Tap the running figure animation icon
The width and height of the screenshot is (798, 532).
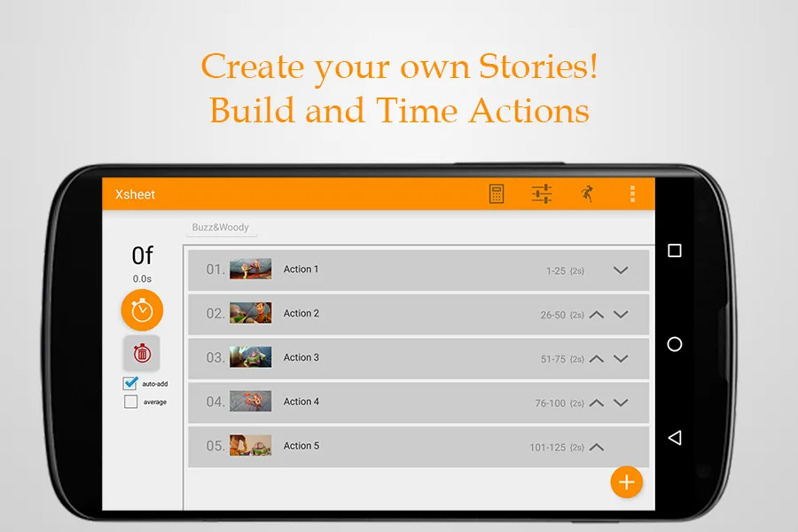[x=587, y=194]
